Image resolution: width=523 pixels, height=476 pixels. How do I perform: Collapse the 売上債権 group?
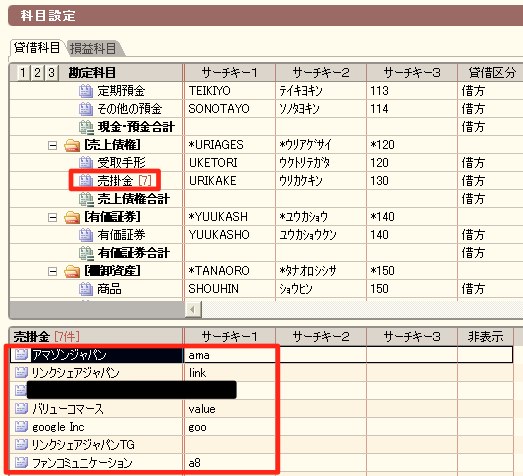[x=52, y=145]
